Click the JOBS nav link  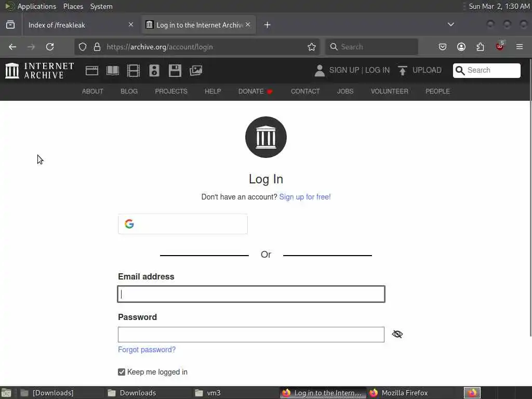pos(345,91)
